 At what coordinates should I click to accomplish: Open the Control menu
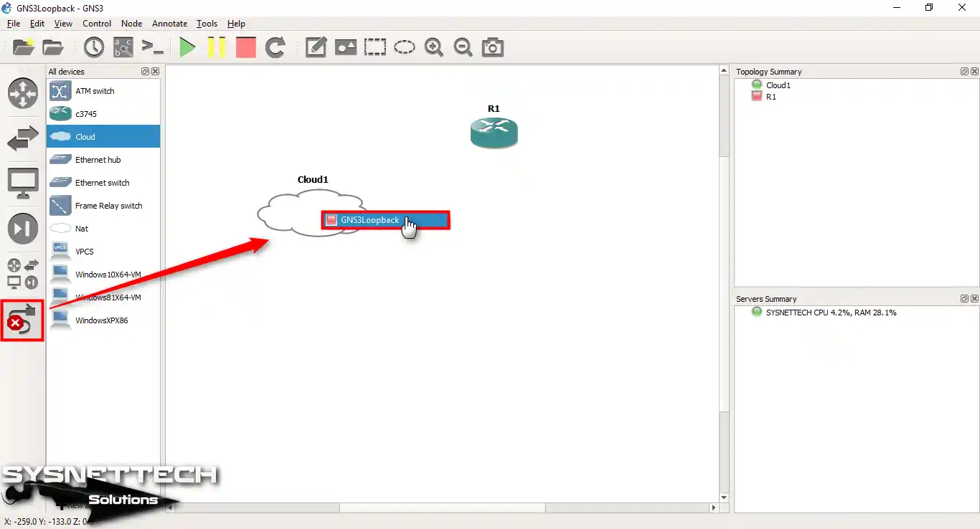tap(97, 24)
